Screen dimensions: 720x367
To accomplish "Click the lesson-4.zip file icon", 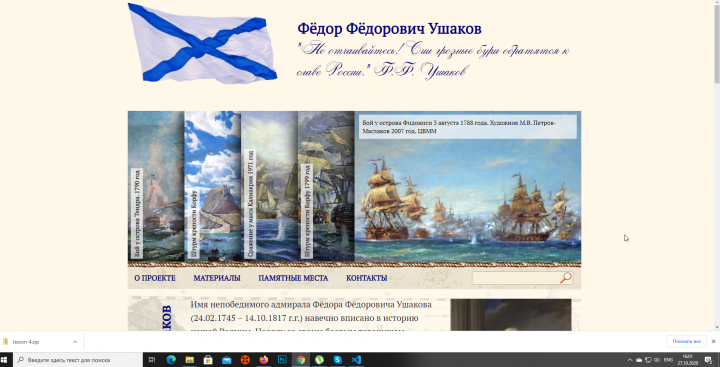I will tap(6, 342).
